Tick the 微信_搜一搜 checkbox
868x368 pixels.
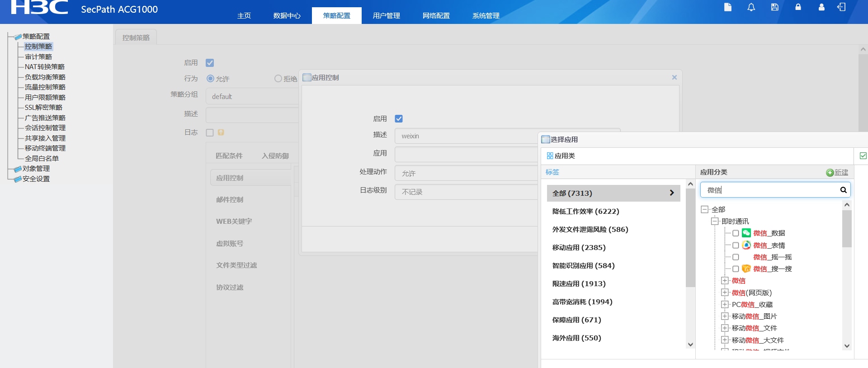point(736,269)
